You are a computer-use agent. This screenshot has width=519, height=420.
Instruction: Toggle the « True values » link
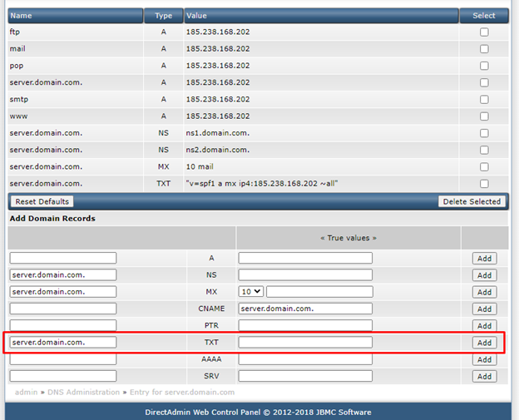[x=348, y=238]
